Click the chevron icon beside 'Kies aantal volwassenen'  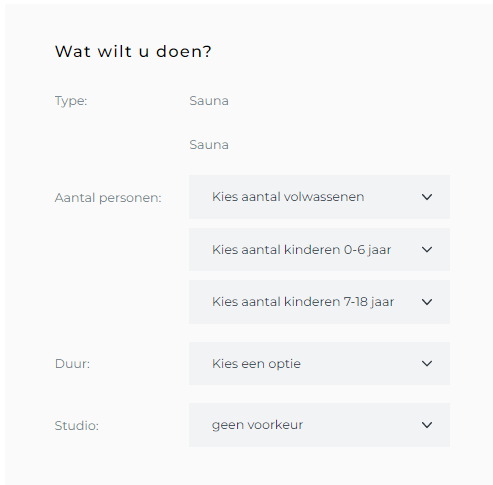427,197
